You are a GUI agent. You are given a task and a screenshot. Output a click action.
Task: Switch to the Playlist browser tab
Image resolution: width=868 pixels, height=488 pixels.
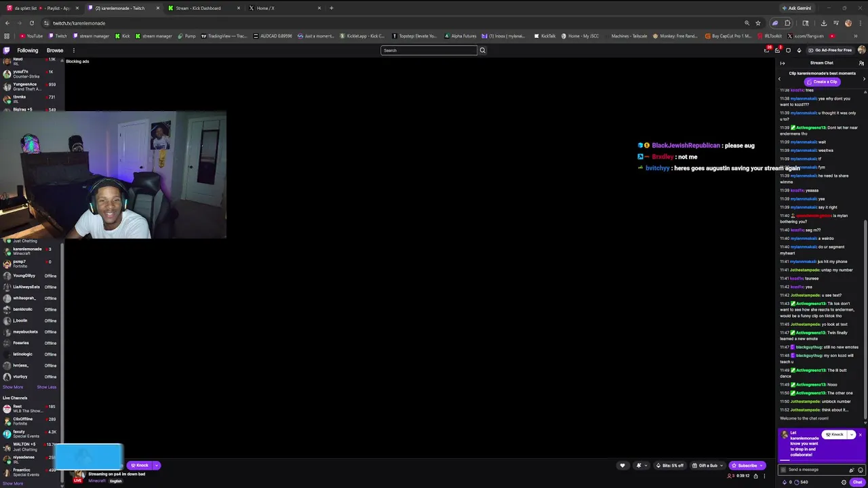(x=41, y=8)
